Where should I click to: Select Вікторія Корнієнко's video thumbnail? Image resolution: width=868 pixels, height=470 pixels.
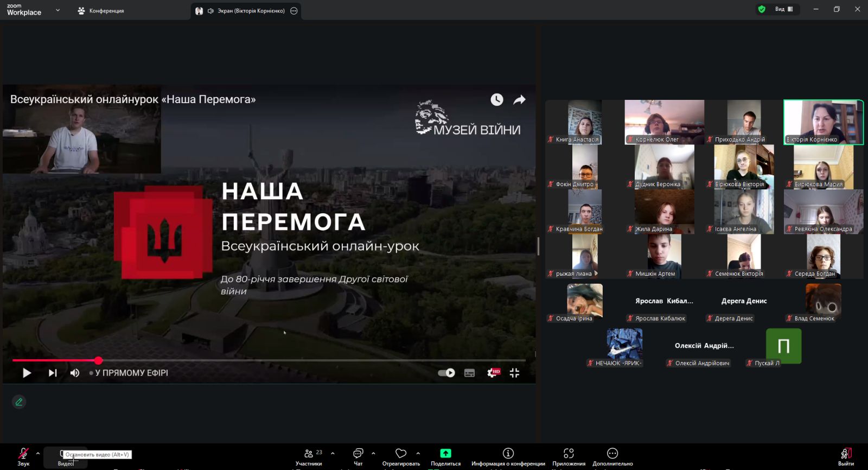(x=823, y=122)
